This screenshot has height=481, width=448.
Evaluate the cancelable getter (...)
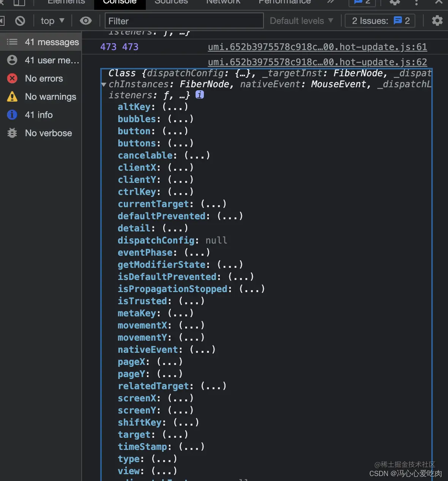(197, 156)
